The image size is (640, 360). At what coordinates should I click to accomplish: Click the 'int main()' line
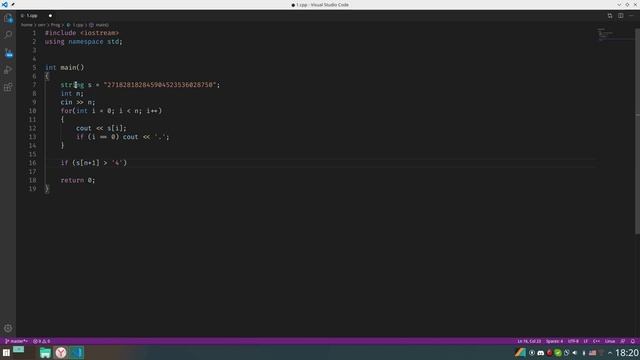pyautogui.click(x=64, y=67)
